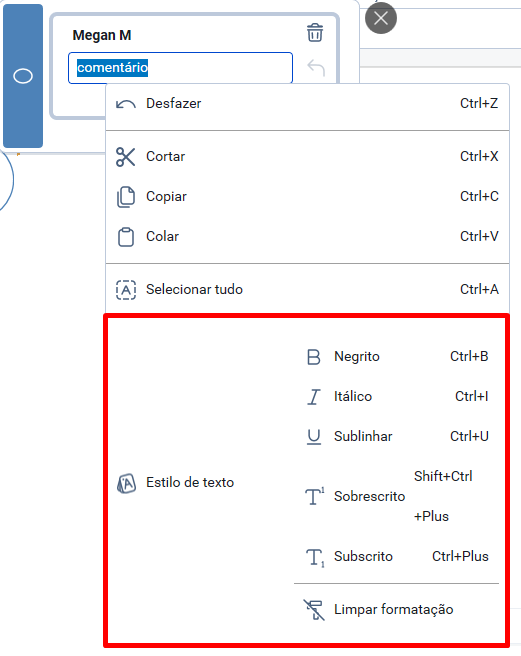Click the Estilo de texto icon
Viewport: 521px width, 656px height.
point(126,483)
